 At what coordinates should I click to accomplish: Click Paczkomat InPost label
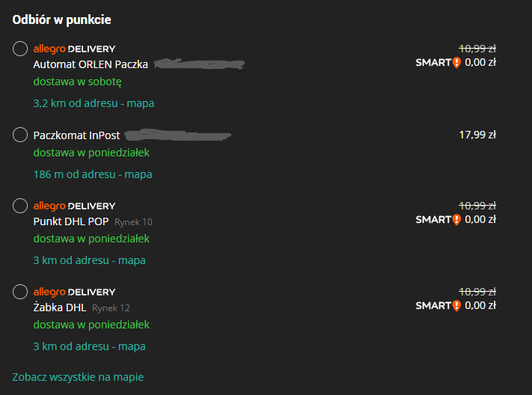[x=77, y=135]
